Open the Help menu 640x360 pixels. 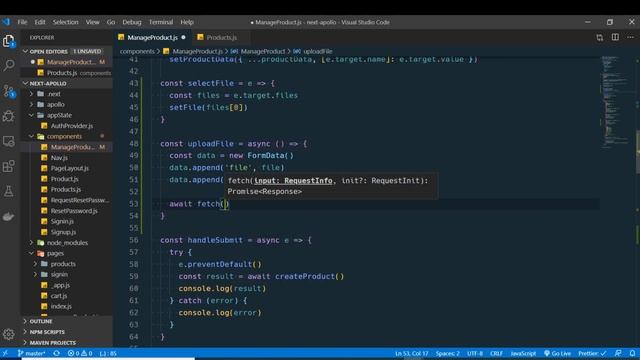[187, 22]
